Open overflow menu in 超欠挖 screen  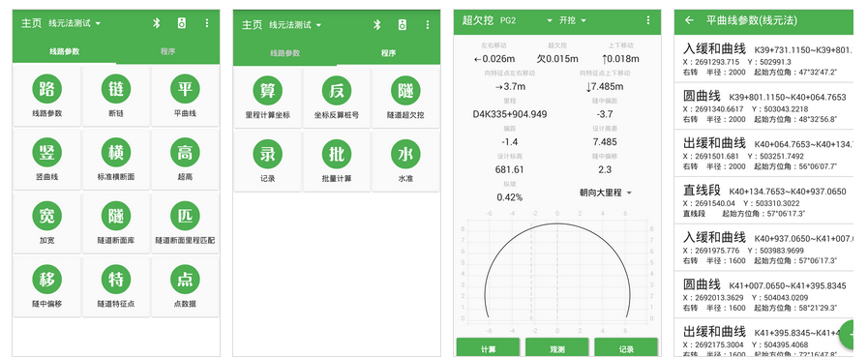coord(648,20)
